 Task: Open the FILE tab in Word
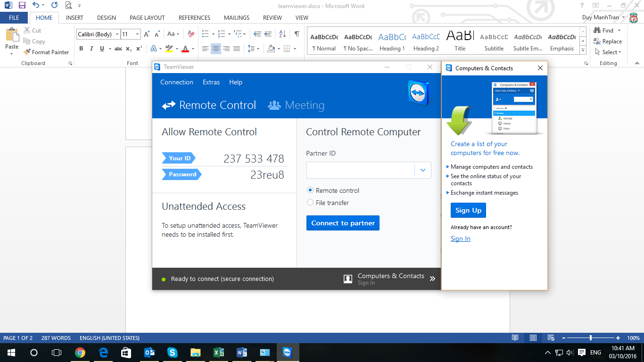(x=14, y=18)
